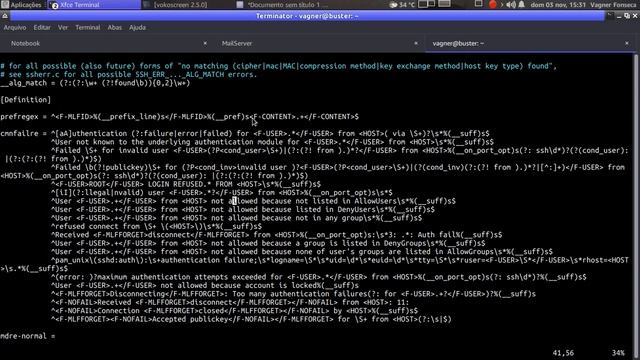Open the Ver menu

pos(63,27)
